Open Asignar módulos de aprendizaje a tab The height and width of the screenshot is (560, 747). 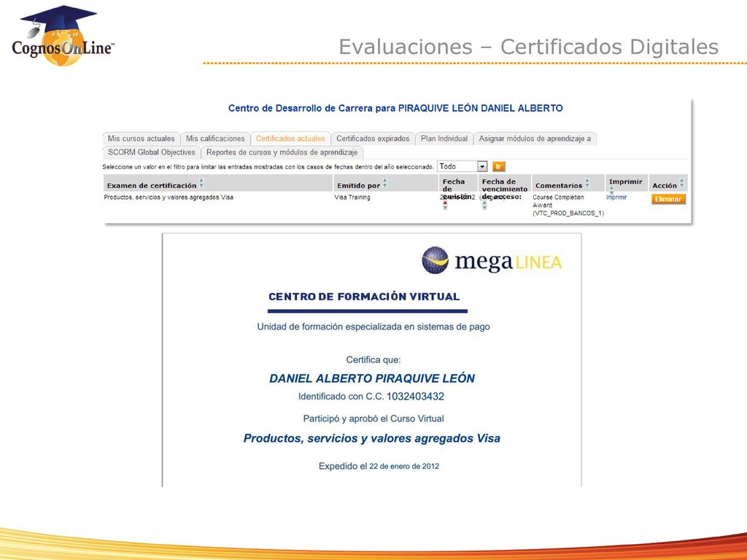[535, 139]
